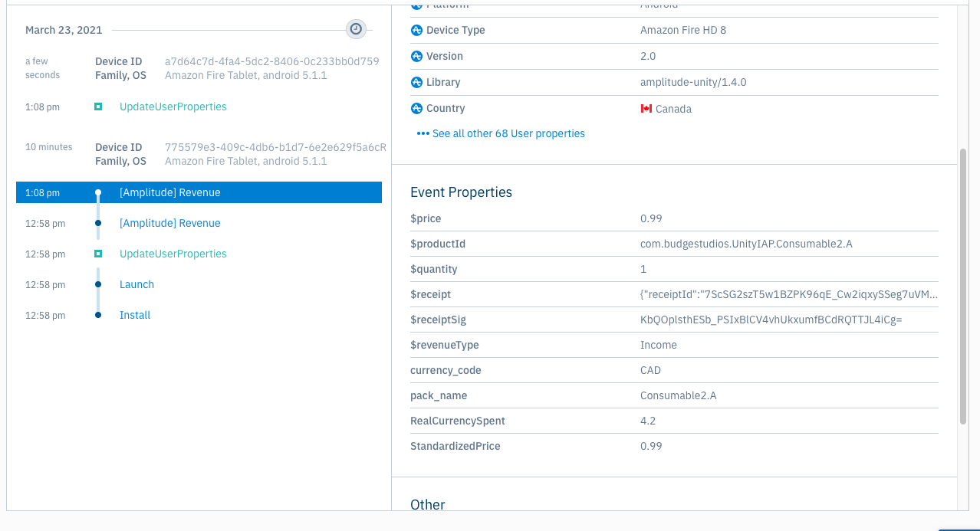980x531 pixels.
Task: Click the $productId value com.budgestudios.UnityIAP.Consumable2.A
Action: pyautogui.click(x=746, y=244)
